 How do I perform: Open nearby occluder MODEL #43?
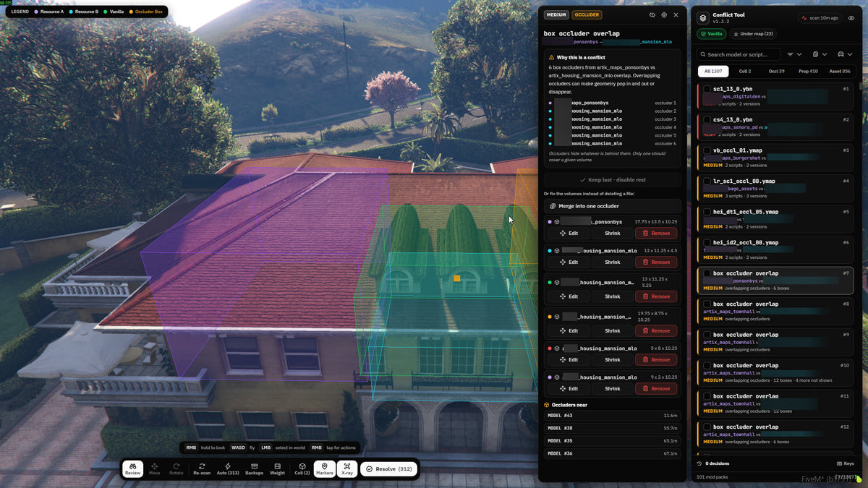coord(612,416)
